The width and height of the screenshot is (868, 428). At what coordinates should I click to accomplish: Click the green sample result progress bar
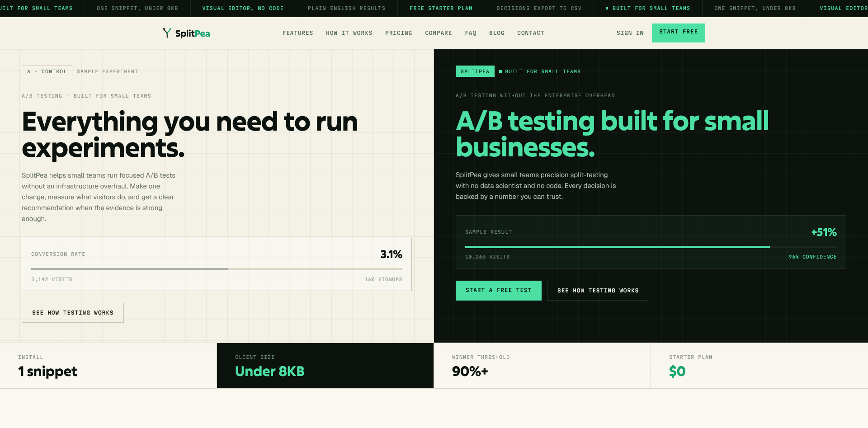[651, 247]
